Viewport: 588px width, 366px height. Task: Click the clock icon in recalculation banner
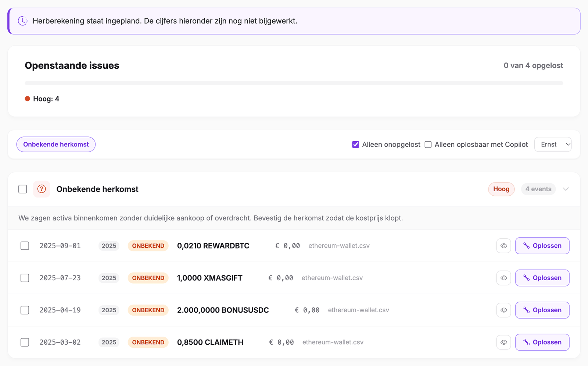(23, 21)
